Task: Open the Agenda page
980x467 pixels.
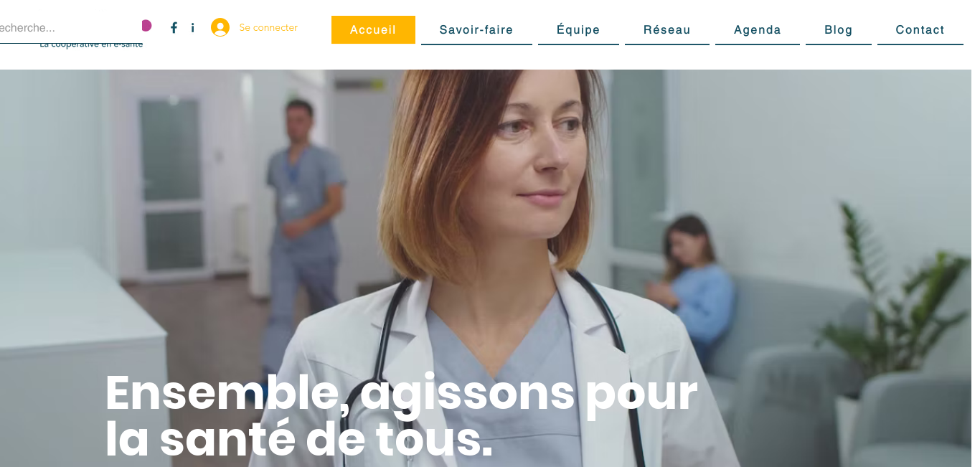Action: click(758, 29)
